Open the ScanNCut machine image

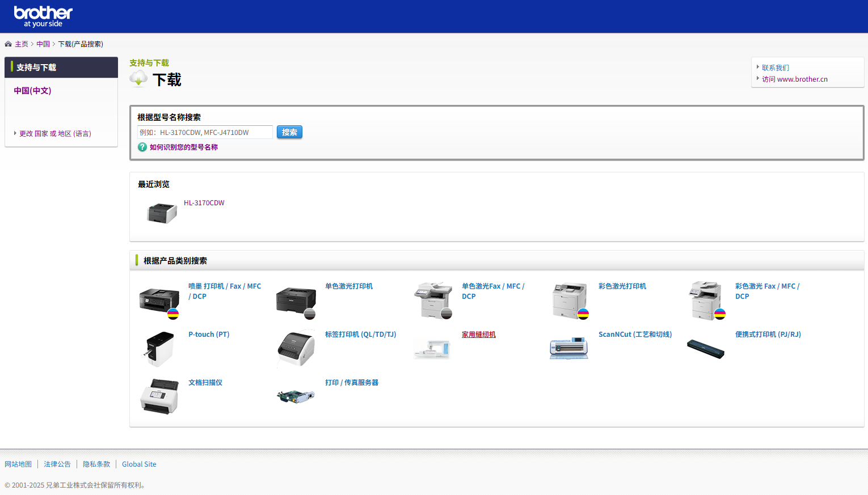(x=568, y=348)
